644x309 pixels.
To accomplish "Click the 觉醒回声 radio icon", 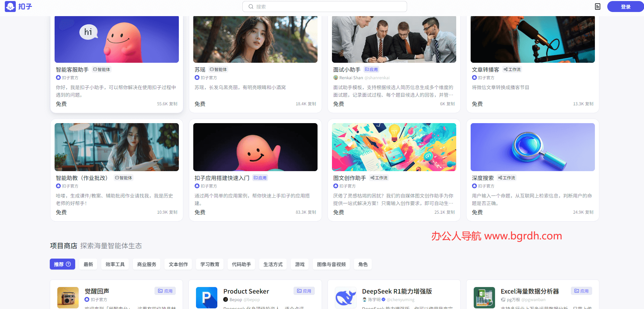I will (x=68, y=297).
